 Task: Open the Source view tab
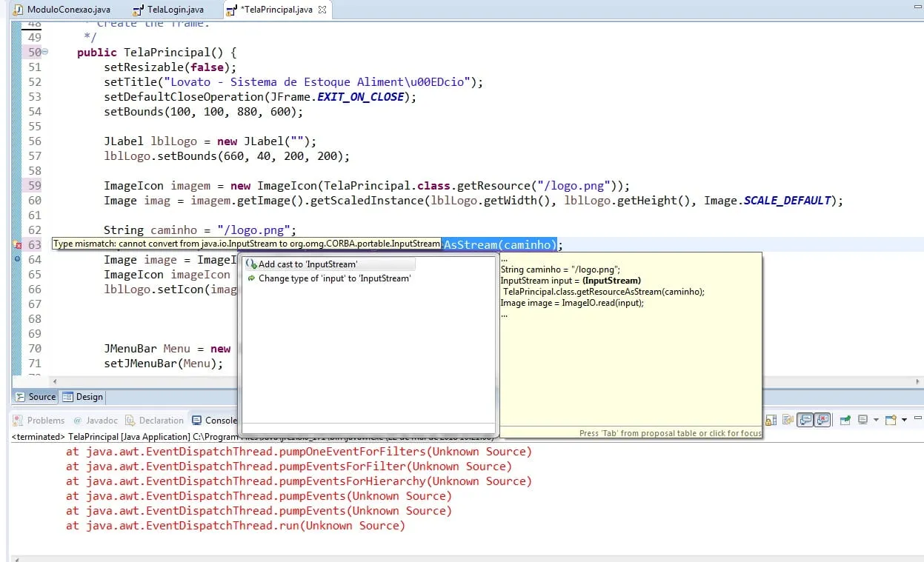[x=36, y=397]
